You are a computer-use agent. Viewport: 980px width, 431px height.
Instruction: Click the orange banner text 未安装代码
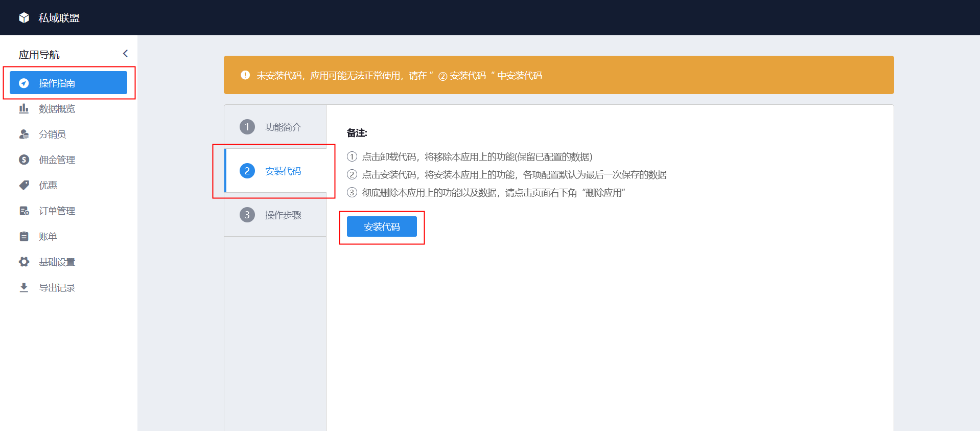399,76
